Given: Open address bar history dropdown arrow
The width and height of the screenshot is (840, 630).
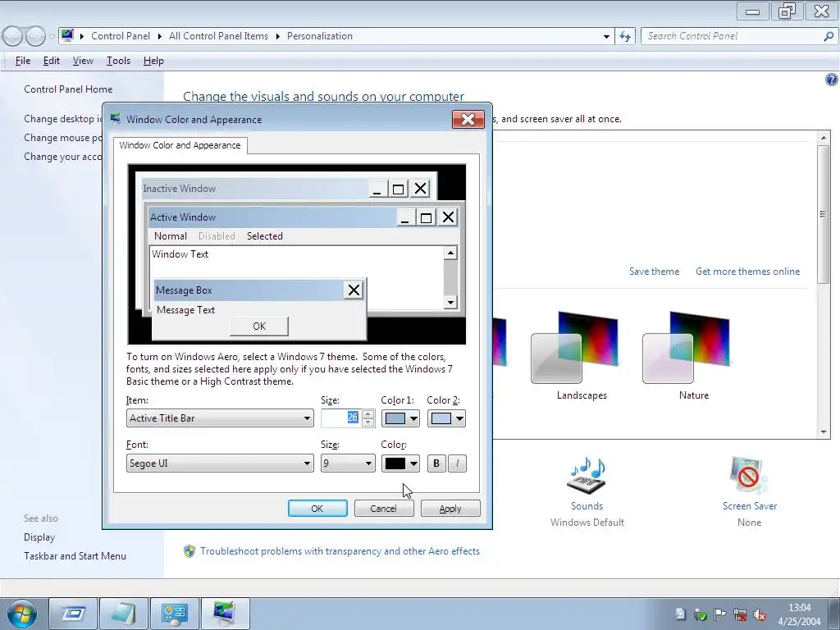Looking at the screenshot, I should (x=606, y=36).
